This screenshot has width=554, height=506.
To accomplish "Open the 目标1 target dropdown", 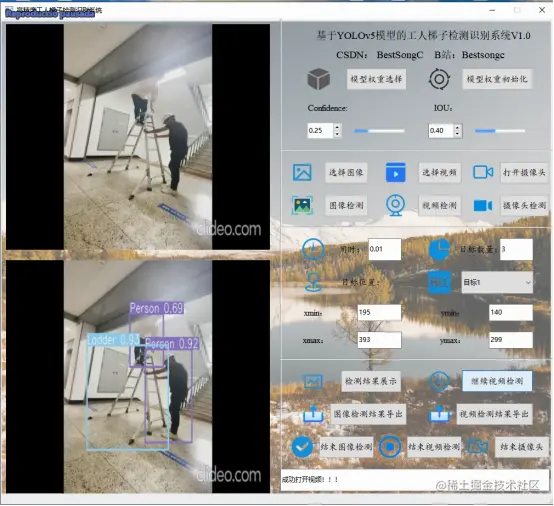I will (x=497, y=282).
